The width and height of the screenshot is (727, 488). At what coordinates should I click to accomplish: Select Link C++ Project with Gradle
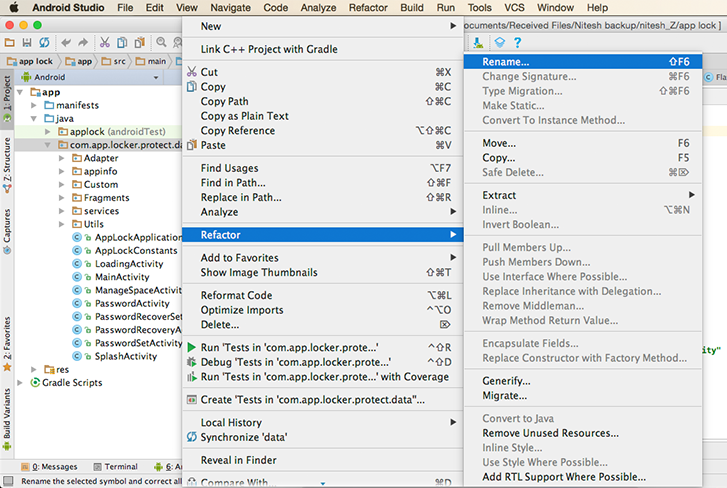point(323,49)
